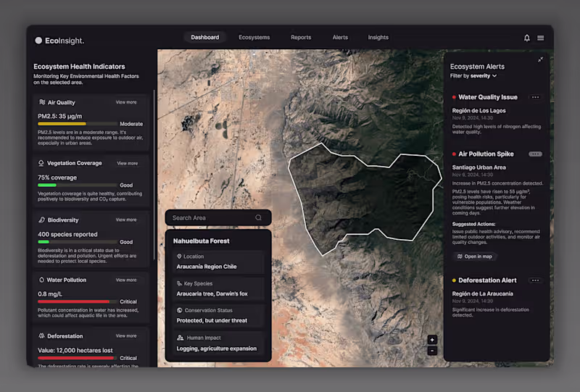View more on Biodiversity
The height and width of the screenshot is (392, 580).
pos(126,220)
